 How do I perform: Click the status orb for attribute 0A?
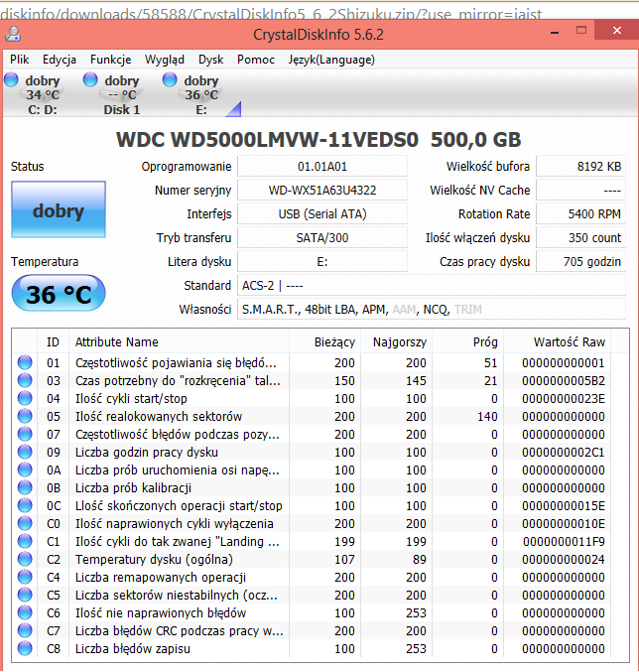(x=25, y=470)
